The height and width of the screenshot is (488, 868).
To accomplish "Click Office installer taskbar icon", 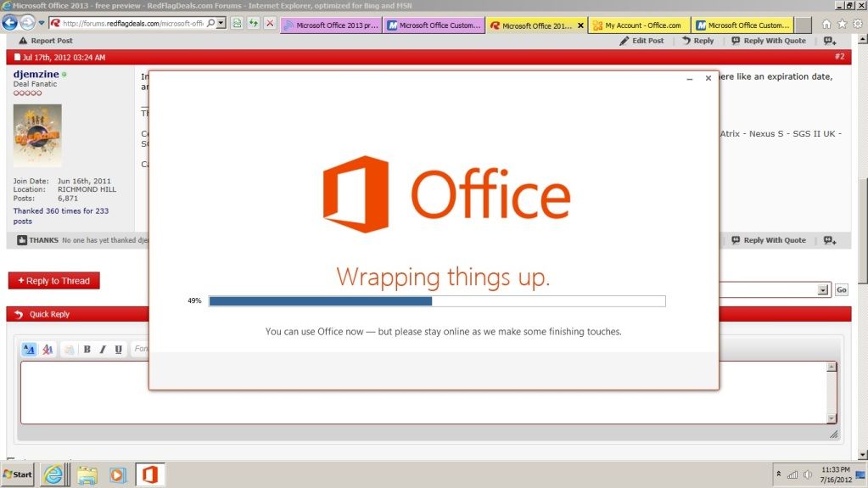I will pyautogui.click(x=150, y=474).
